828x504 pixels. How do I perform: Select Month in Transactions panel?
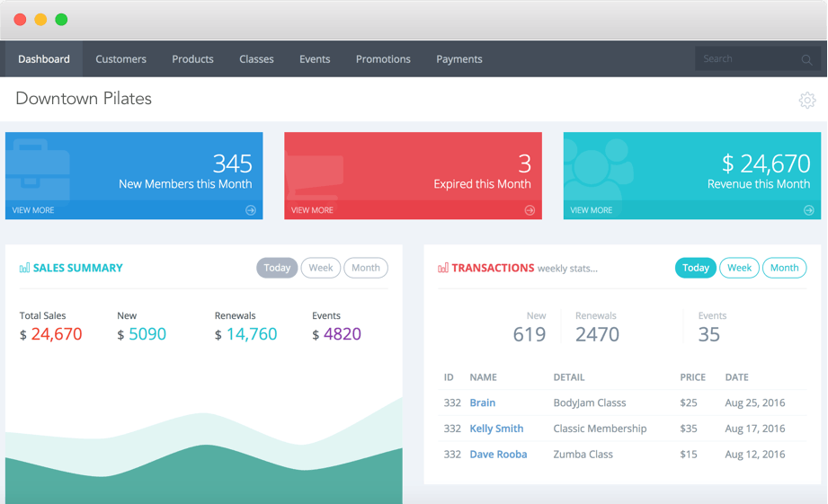pos(784,268)
